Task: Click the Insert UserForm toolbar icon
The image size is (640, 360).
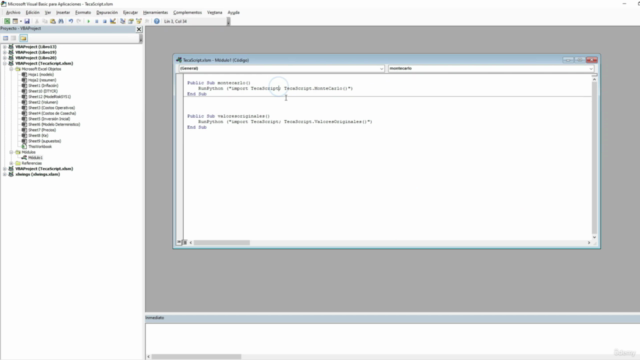Action: [x=15, y=21]
